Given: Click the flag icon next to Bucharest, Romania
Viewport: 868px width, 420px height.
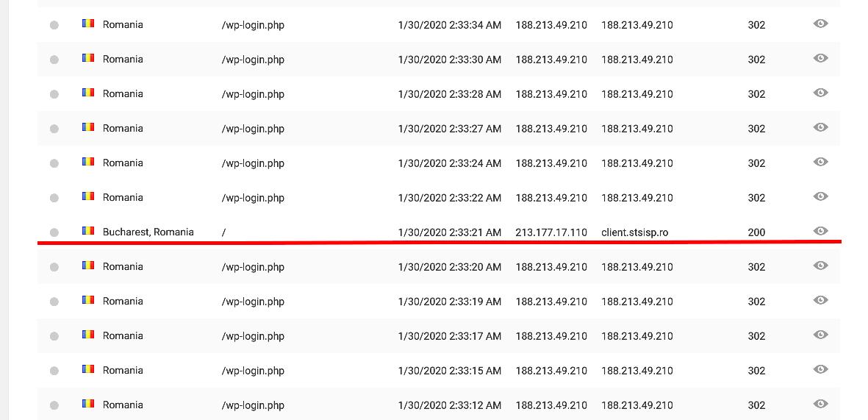Looking at the screenshot, I should click(88, 231).
